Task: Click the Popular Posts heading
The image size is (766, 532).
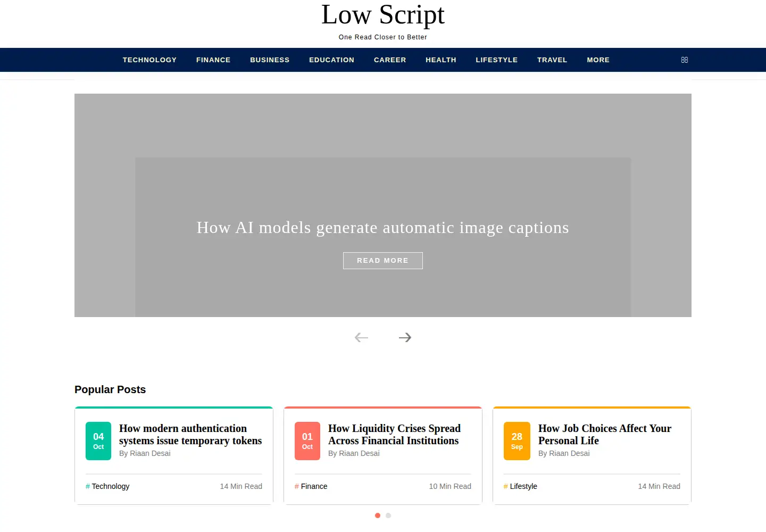Action: (x=110, y=389)
